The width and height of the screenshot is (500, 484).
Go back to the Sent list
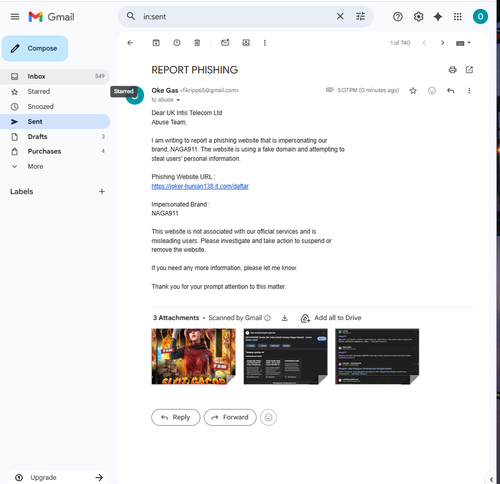[130, 43]
